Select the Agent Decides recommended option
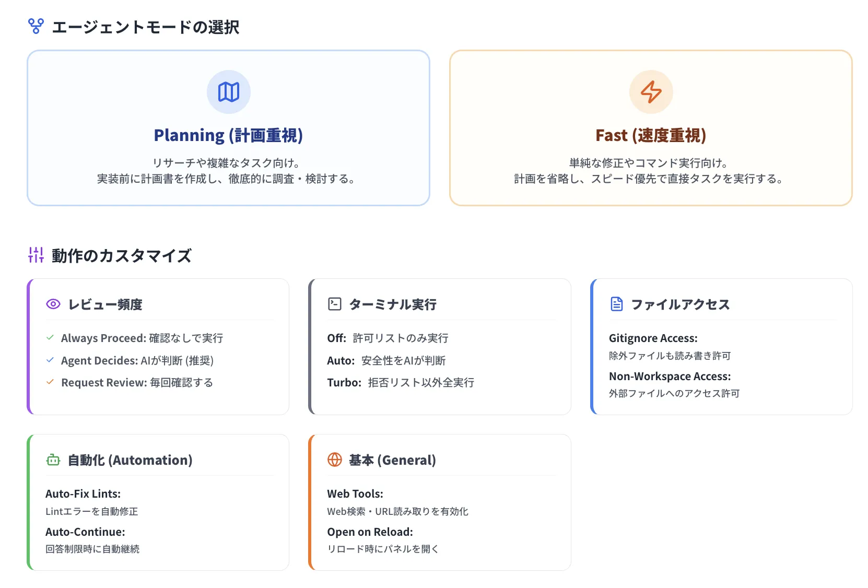The image size is (868, 588). [x=139, y=360]
